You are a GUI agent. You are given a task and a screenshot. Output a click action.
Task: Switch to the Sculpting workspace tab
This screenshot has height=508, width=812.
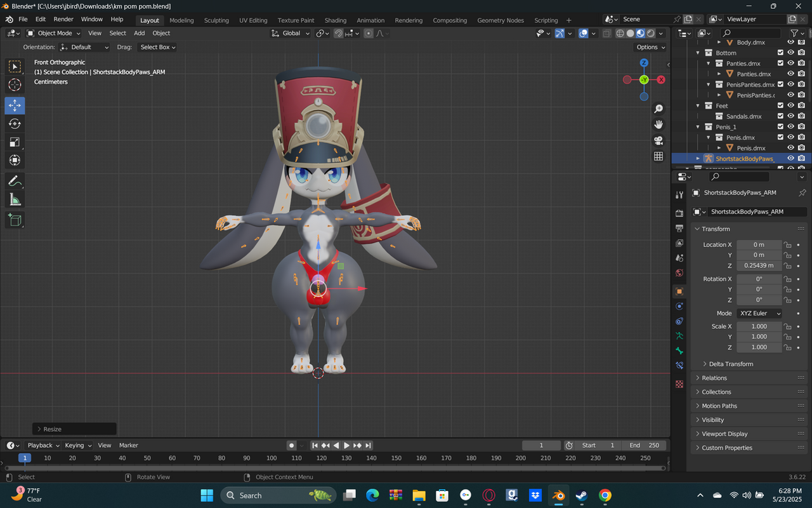[x=216, y=20]
